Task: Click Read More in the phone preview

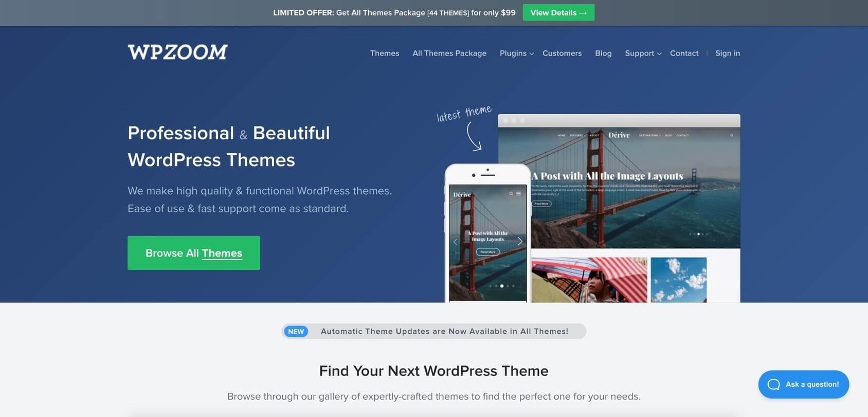Action: 487,251
